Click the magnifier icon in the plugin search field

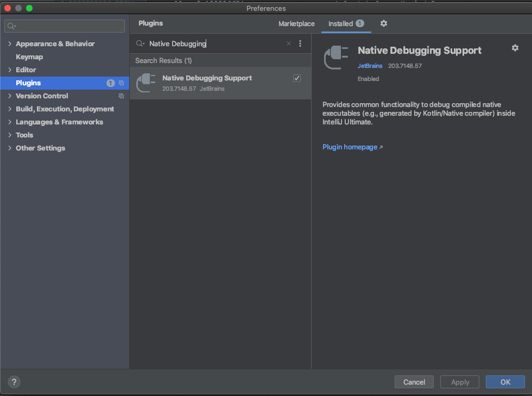tap(140, 43)
